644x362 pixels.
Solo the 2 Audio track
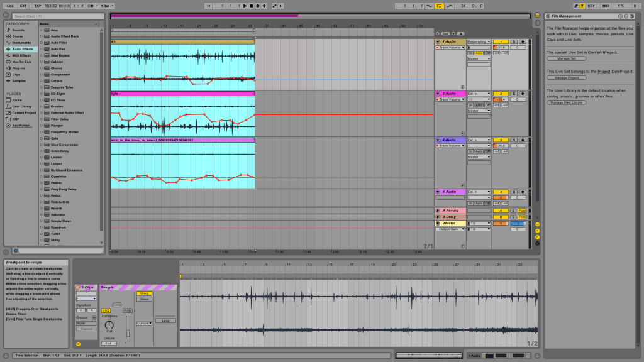pos(514,94)
